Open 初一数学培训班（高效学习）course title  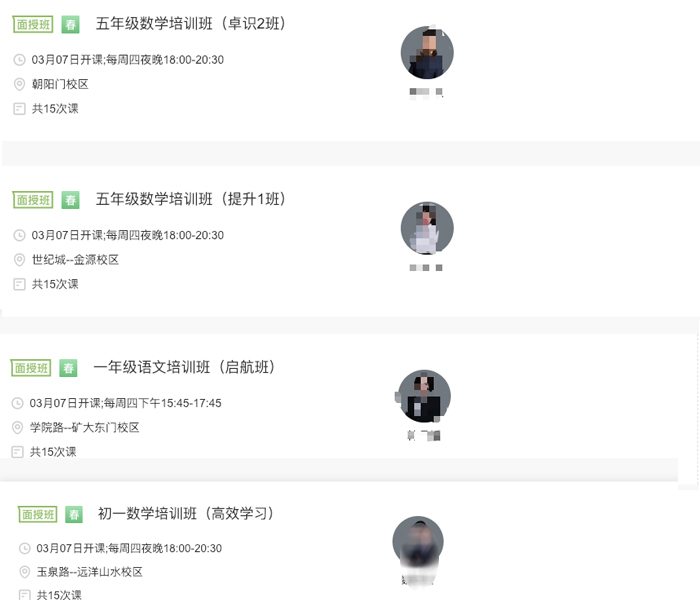point(186,513)
